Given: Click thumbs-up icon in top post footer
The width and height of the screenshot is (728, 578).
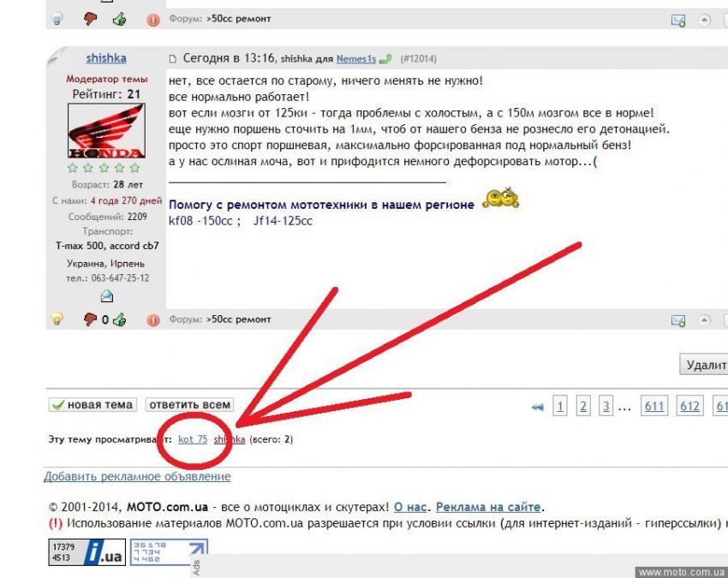Looking at the screenshot, I should pos(119,19).
